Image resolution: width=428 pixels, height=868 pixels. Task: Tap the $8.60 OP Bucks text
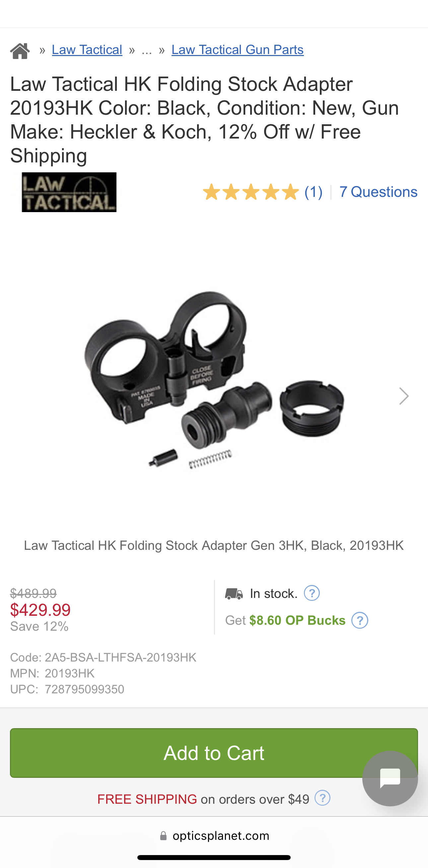tap(297, 620)
